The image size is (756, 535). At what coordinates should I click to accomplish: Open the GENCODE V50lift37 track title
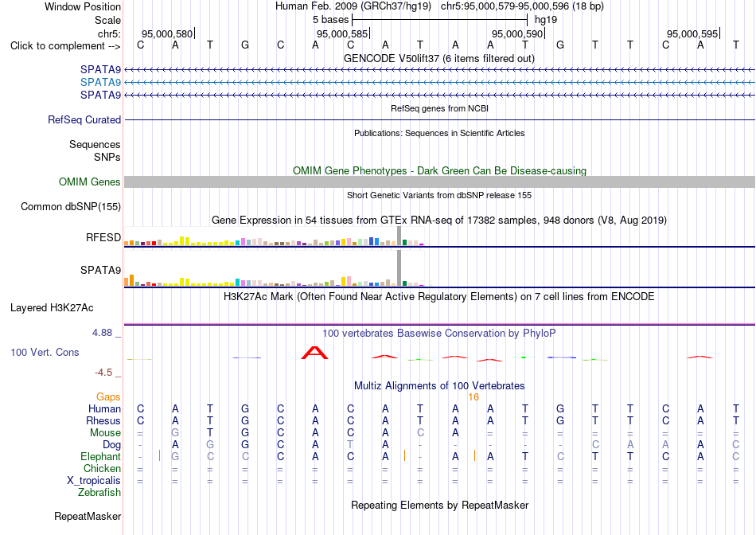[439, 58]
